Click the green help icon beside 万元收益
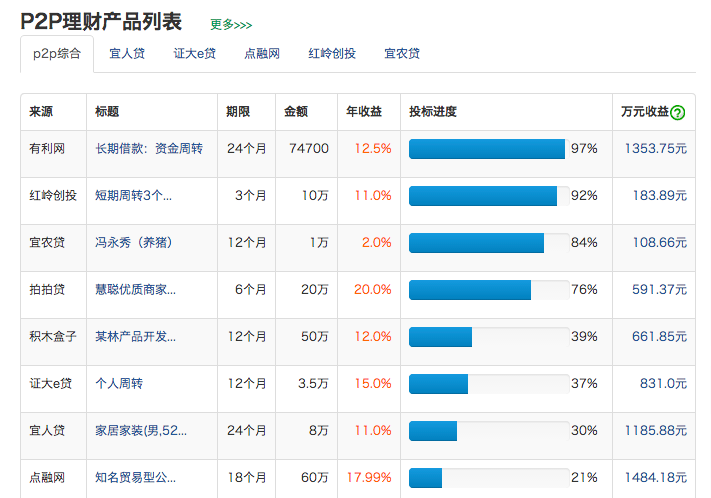This screenshot has height=498, width=711. [x=678, y=113]
